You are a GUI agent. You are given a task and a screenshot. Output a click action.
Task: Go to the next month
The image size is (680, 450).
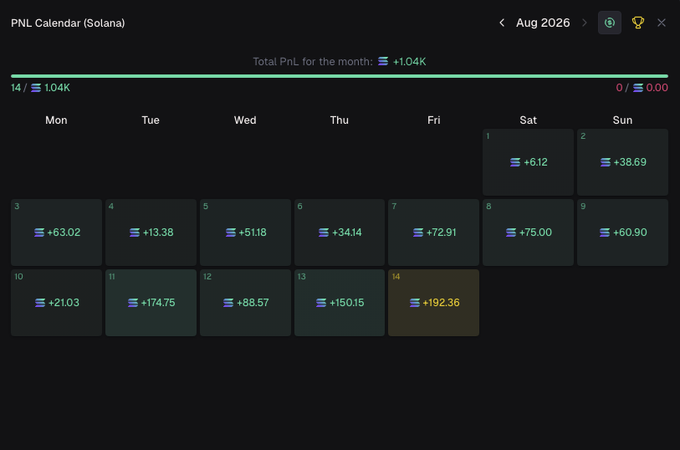tap(584, 23)
